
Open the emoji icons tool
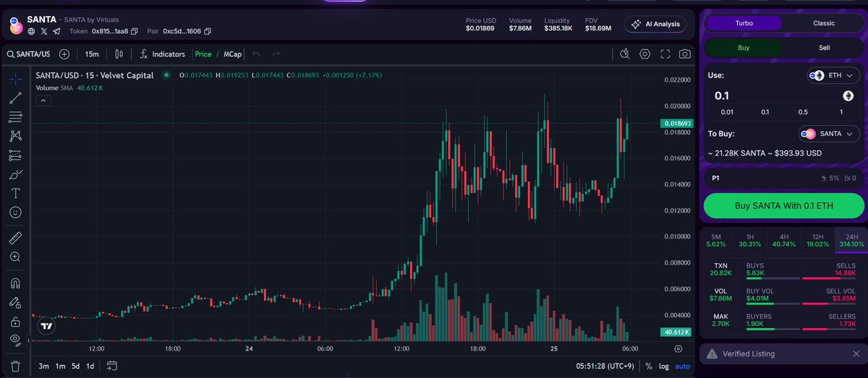(15, 212)
